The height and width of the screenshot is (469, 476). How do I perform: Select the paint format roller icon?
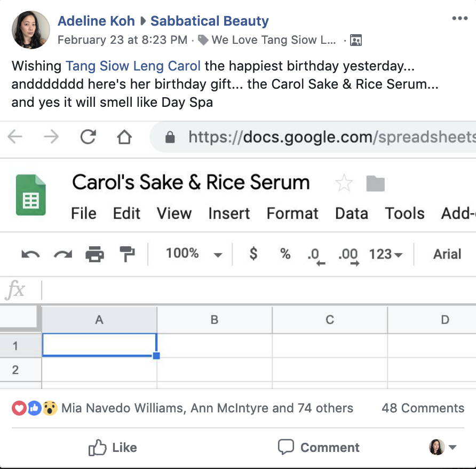pyautogui.click(x=127, y=254)
